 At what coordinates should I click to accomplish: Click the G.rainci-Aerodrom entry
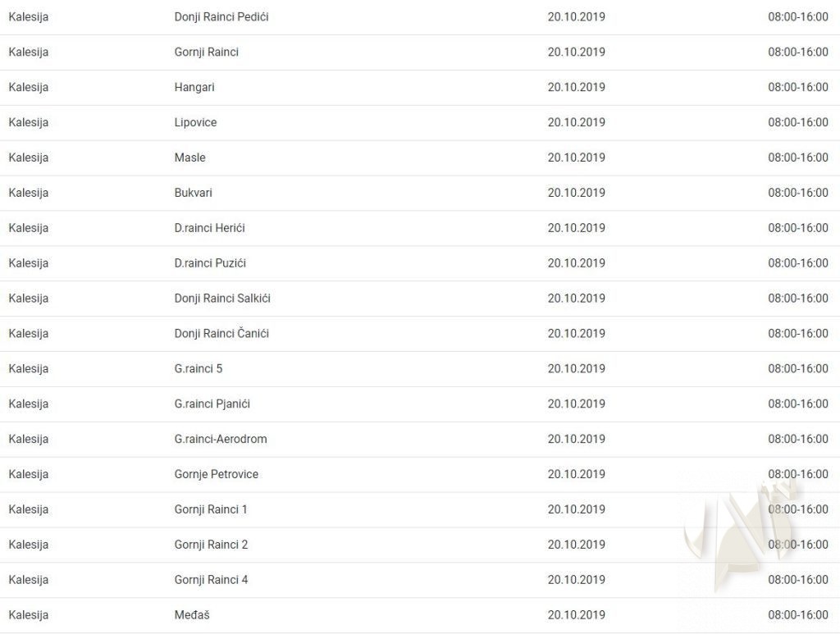(221, 440)
